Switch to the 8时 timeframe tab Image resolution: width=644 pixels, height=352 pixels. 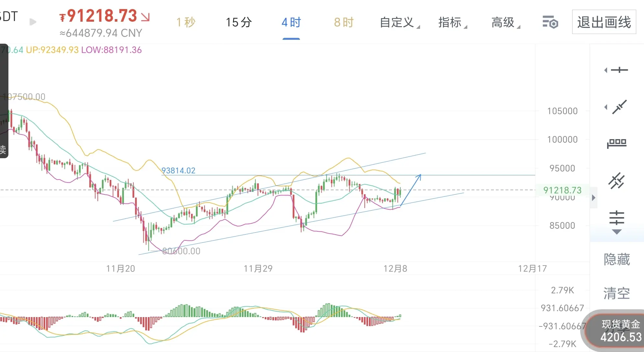[x=344, y=23]
